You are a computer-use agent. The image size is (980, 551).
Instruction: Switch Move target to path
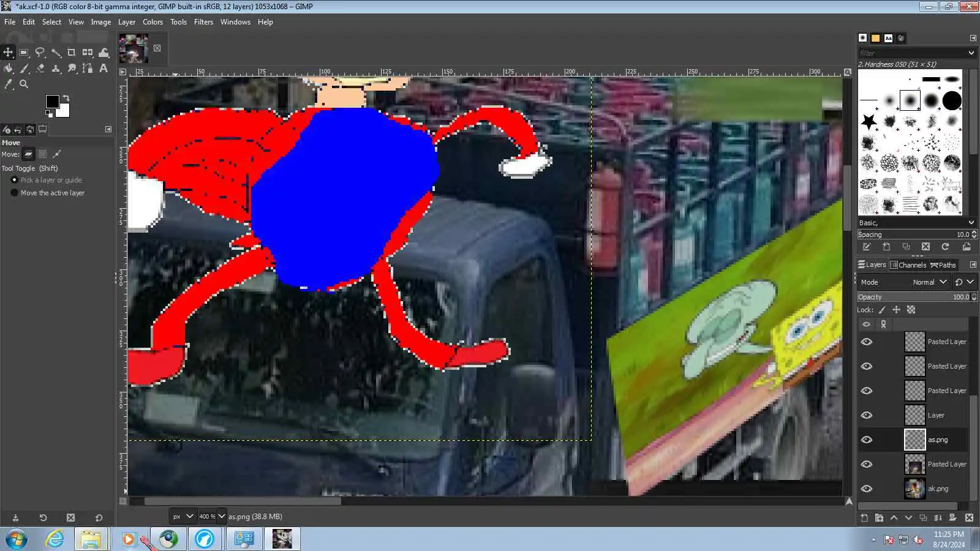(57, 154)
